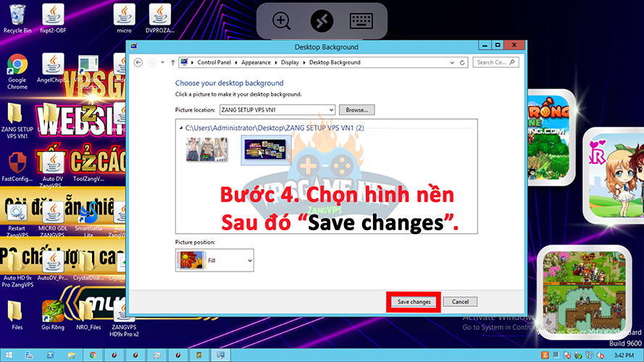
Task: Select the game collage wallpaper thumbnail
Action: (266, 150)
